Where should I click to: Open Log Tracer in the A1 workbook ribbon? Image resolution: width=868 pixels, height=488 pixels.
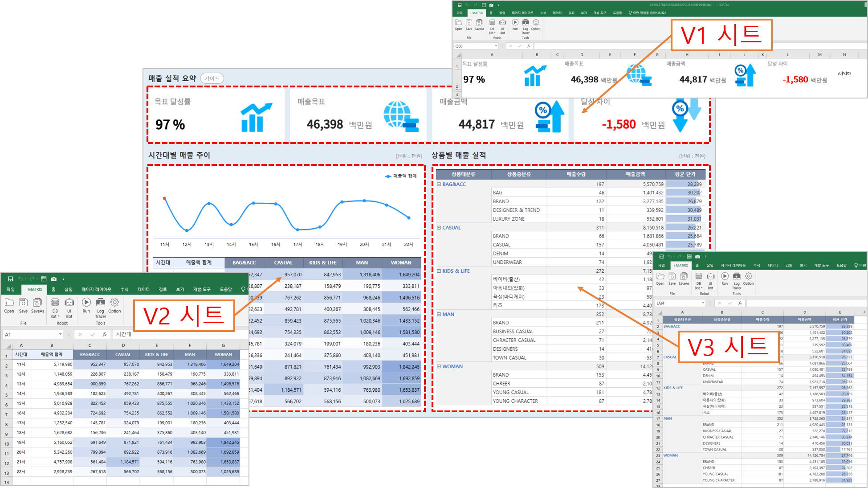(x=101, y=303)
